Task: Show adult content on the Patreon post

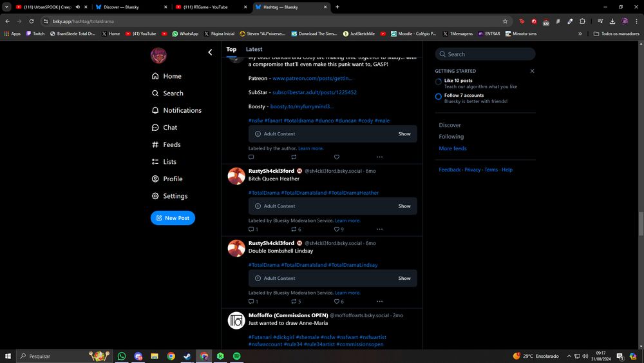Action: coord(404,134)
